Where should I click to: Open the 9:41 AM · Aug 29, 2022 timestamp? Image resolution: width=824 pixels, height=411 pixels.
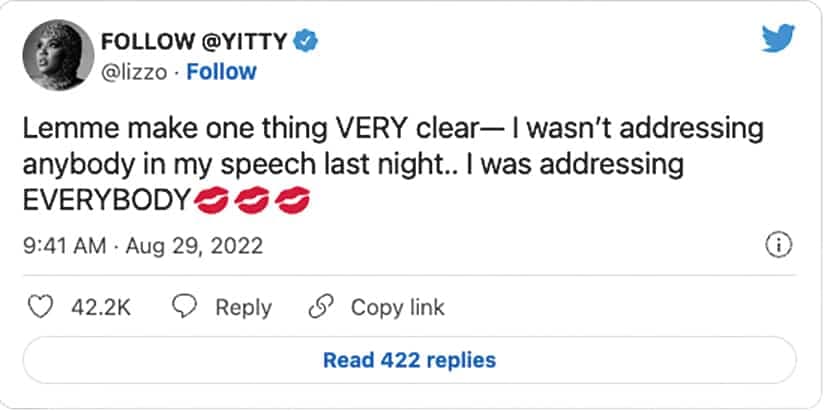tap(143, 246)
